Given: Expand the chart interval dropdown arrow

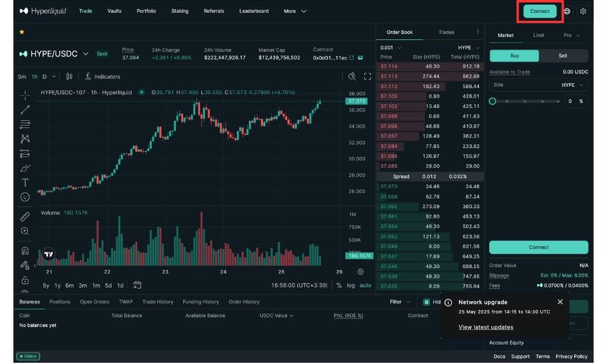Looking at the screenshot, I should pyautogui.click(x=54, y=76).
